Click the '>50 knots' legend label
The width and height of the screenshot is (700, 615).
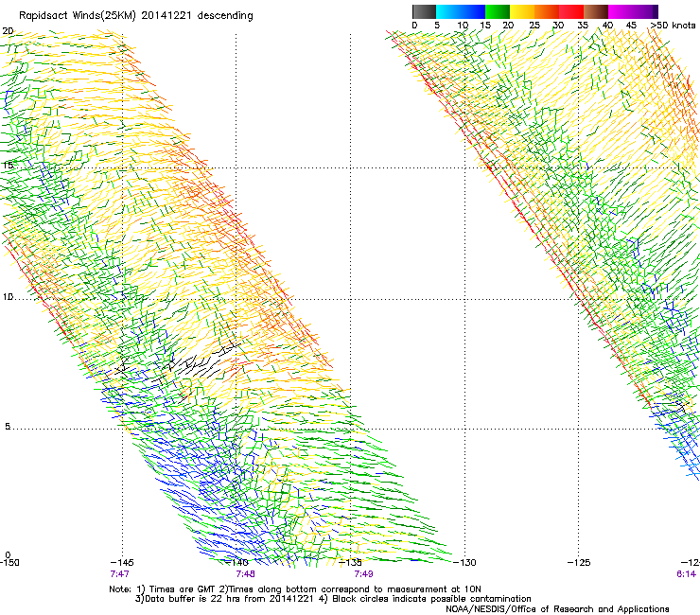click(x=674, y=26)
